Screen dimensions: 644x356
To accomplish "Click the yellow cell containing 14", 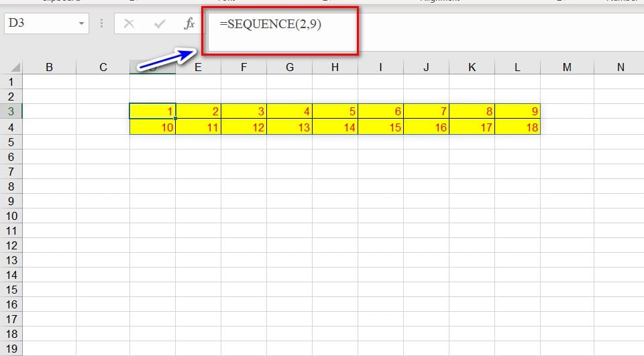I will 335,127.
